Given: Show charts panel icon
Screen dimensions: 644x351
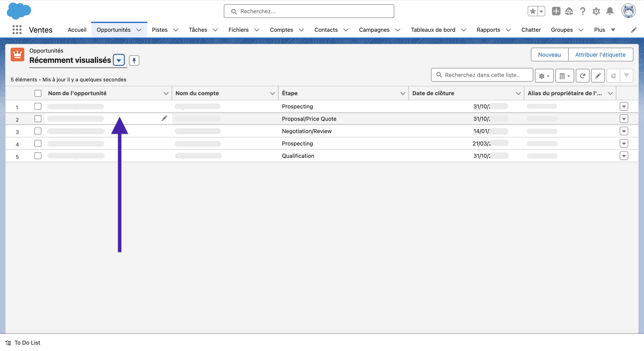Looking at the screenshot, I should (613, 75).
